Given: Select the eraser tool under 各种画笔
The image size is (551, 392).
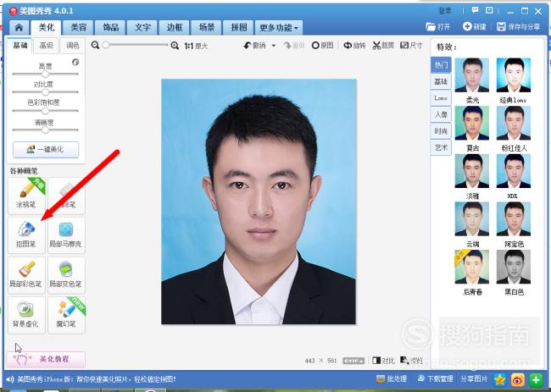Looking at the screenshot, I should pos(66,195).
